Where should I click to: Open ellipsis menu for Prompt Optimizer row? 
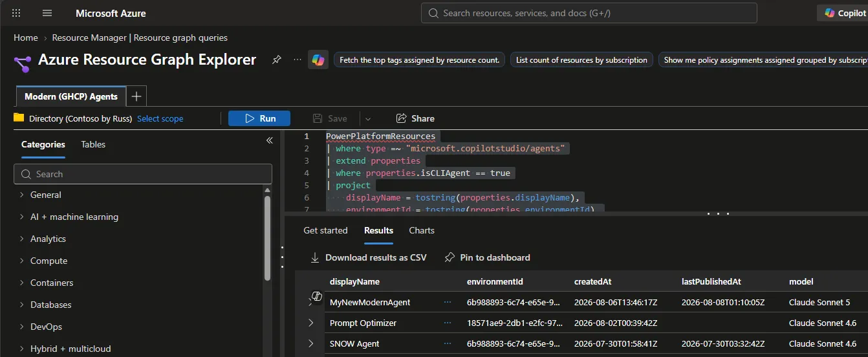pyautogui.click(x=448, y=323)
